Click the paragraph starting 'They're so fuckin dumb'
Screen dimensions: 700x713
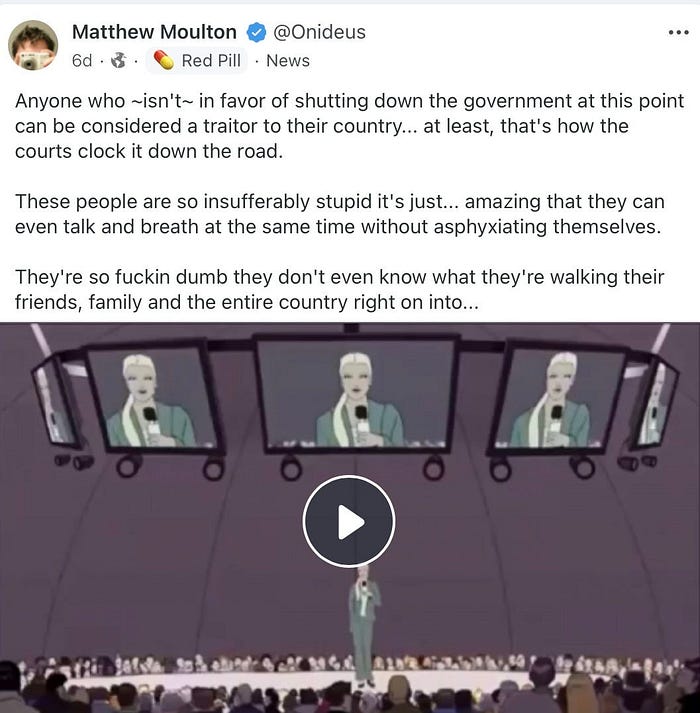(x=340, y=289)
